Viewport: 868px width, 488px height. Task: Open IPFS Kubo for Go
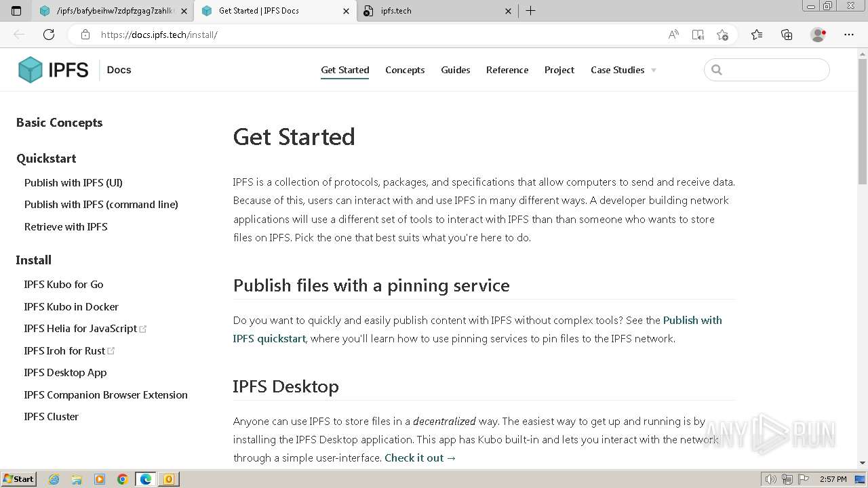click(64, 285)
